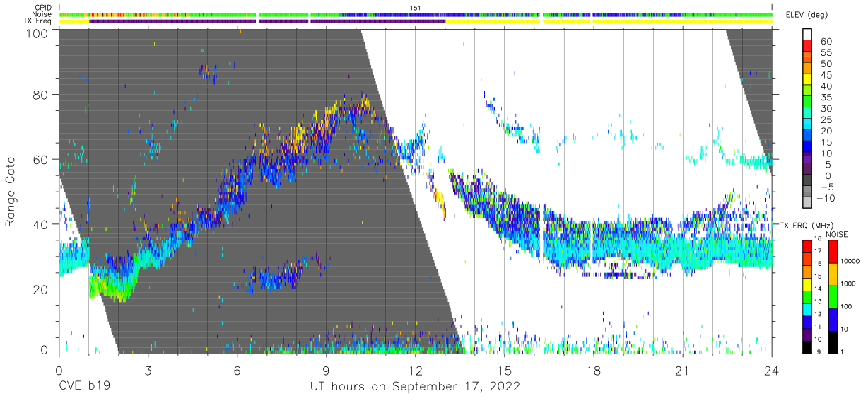Click the CPID value 151
The width and height of the screenshot is (868, 401).
click(x=416, y=8)
